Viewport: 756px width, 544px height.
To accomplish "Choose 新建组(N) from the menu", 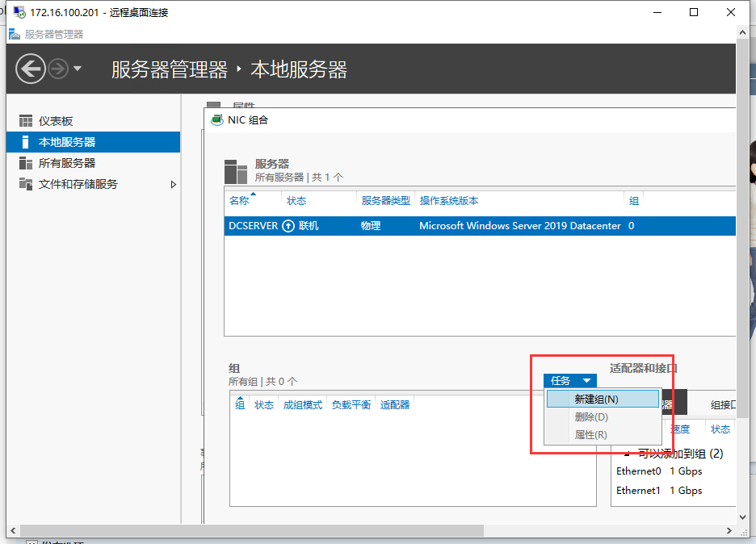I will (603, 399).
